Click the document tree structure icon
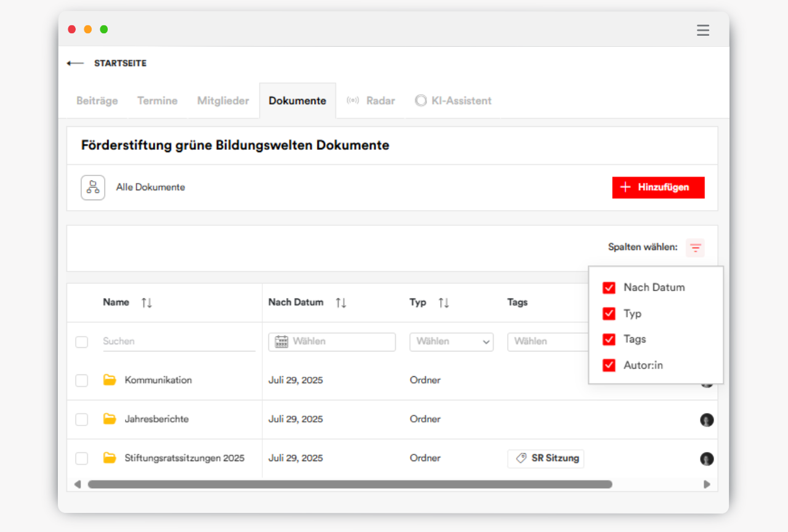Image resolution: width=788 pixels, height=532 pixels. [x=93, y=187]
